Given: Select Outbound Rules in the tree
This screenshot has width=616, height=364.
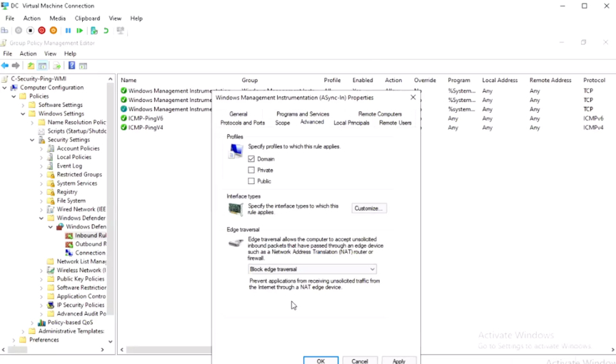Looking at the screenshot, I should (x=90, y=244).
